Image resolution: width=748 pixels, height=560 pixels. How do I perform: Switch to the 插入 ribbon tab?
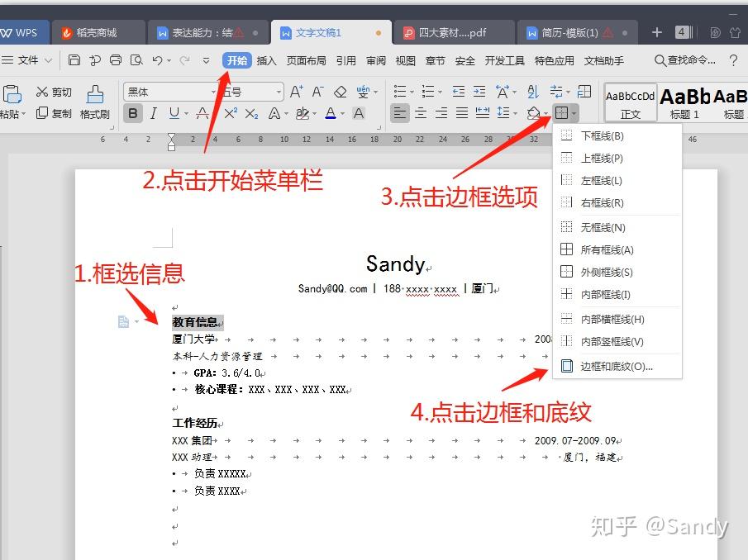coord(267,59)
